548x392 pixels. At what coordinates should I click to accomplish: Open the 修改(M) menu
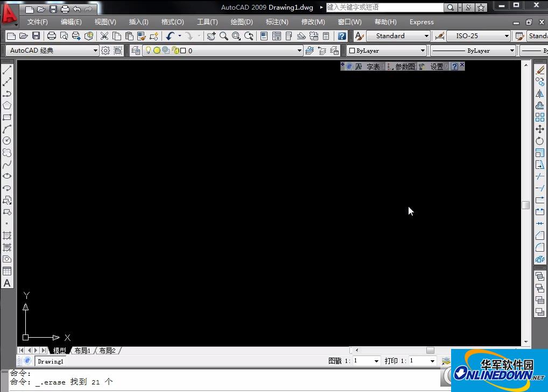(313, 22)
